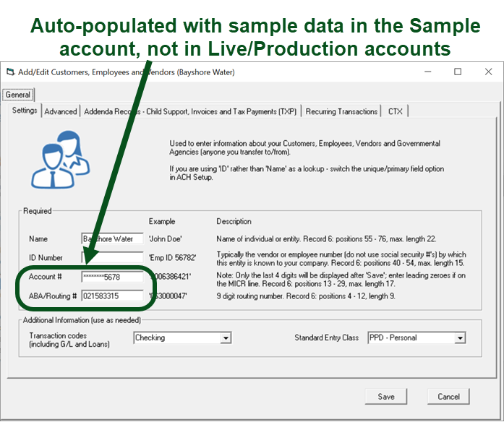
Task: Switch to the Advanced tab
Action: [x=61, y=111]
